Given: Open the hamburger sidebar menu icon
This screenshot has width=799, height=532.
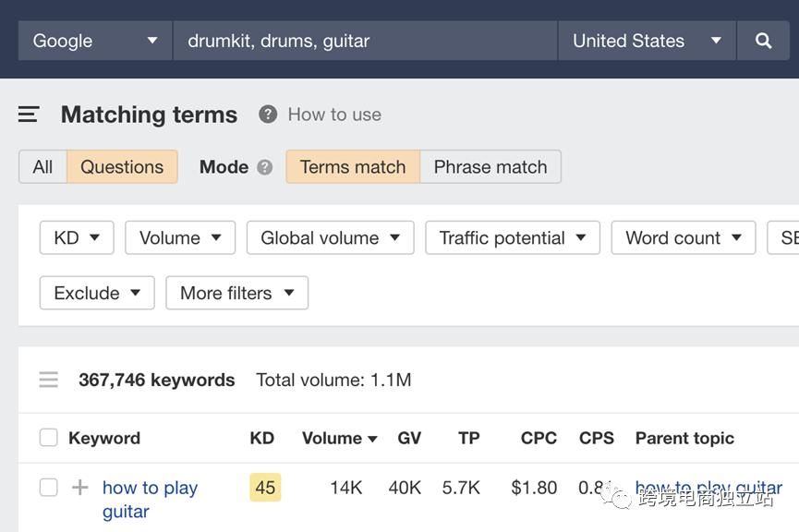Looking at the screenshot, I should (29, 115).
